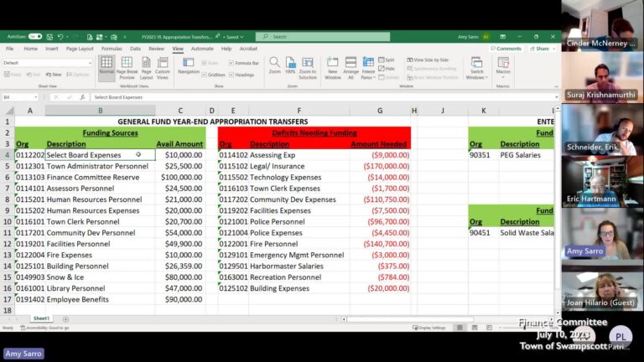Select the Normal workbook view
The width and height of the screenshot is (644, 362).
[x=106, y=67]
